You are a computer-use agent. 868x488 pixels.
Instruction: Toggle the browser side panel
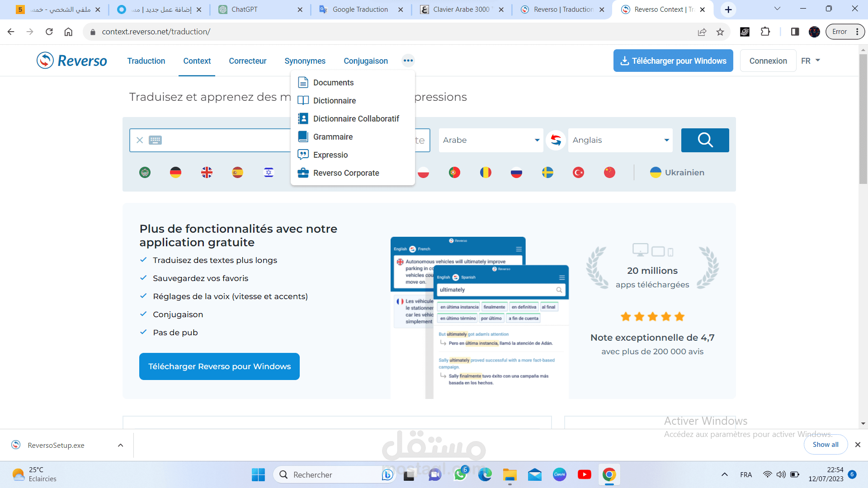tap(795, 32)
